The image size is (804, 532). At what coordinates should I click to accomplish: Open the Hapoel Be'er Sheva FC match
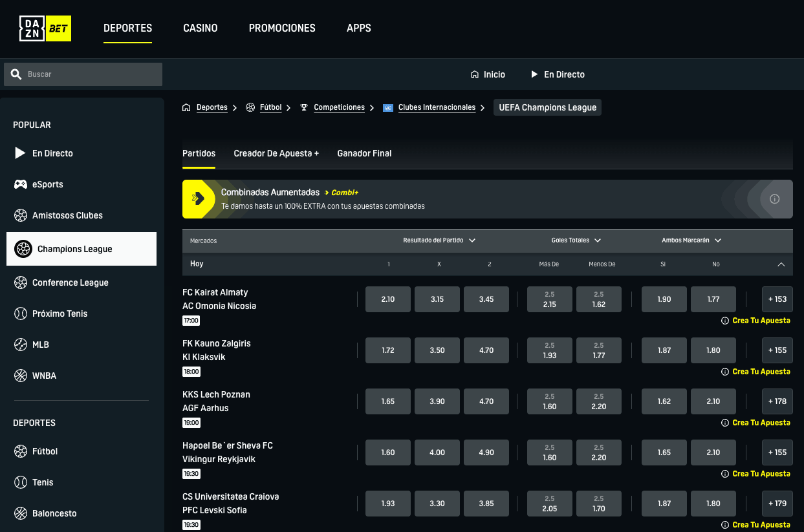point(228,445)
